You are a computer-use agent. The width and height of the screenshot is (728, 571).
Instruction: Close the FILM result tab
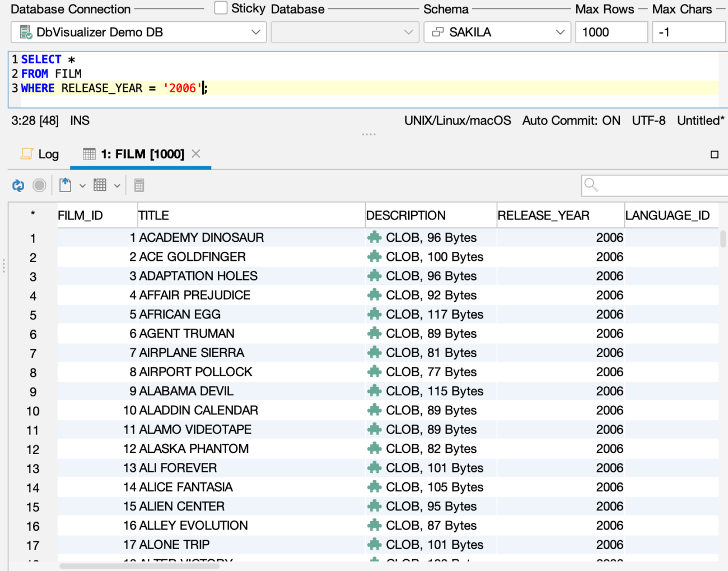pos(196,153)
